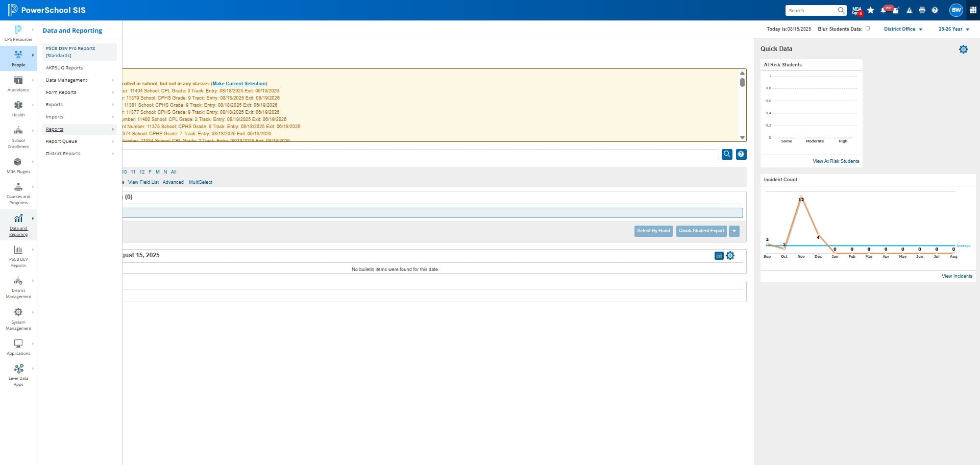Expand the Imports submenu
This screenshot has width=980, height=465.
point(80,117)
